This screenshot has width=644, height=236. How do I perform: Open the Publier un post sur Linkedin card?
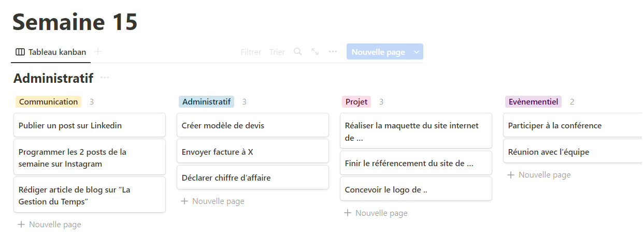coord(90,125)
